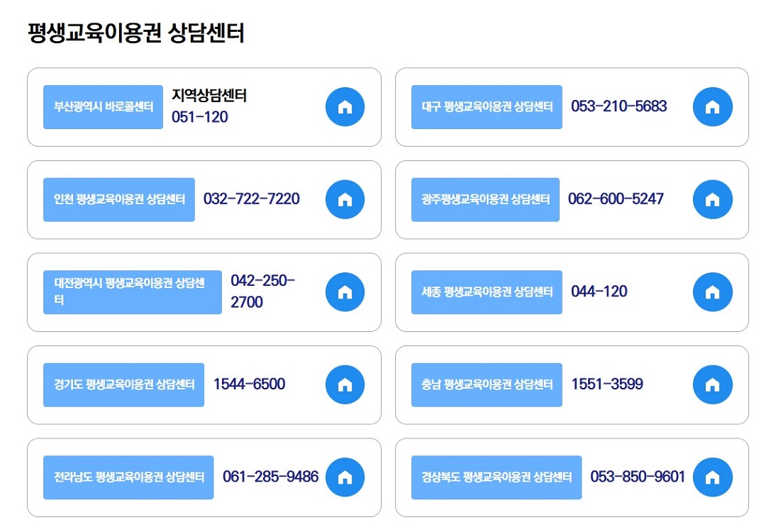Open the 광주평생교육이용권 상담센터 home icon
The height and width of the screenshot is (532, 766).
pos(713,199)
